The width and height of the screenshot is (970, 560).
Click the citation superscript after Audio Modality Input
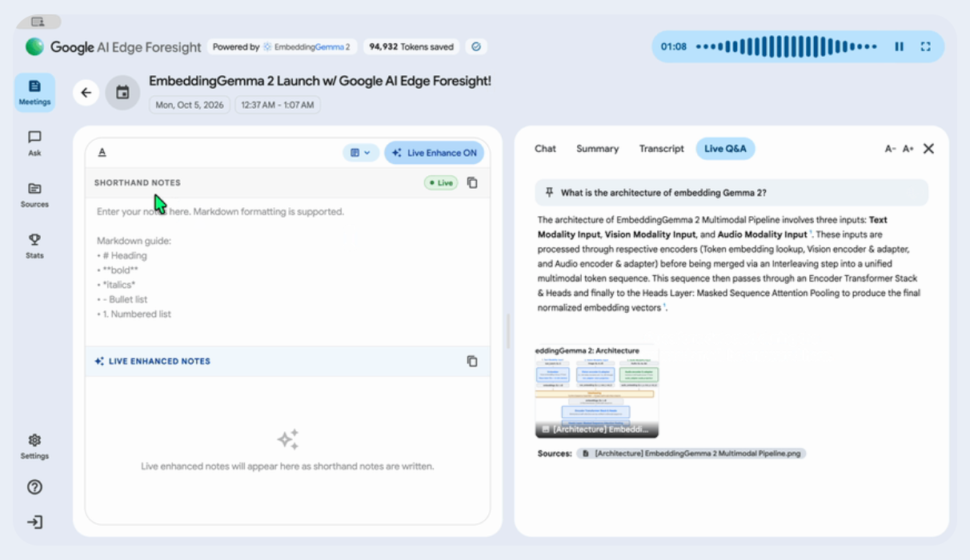810,233
